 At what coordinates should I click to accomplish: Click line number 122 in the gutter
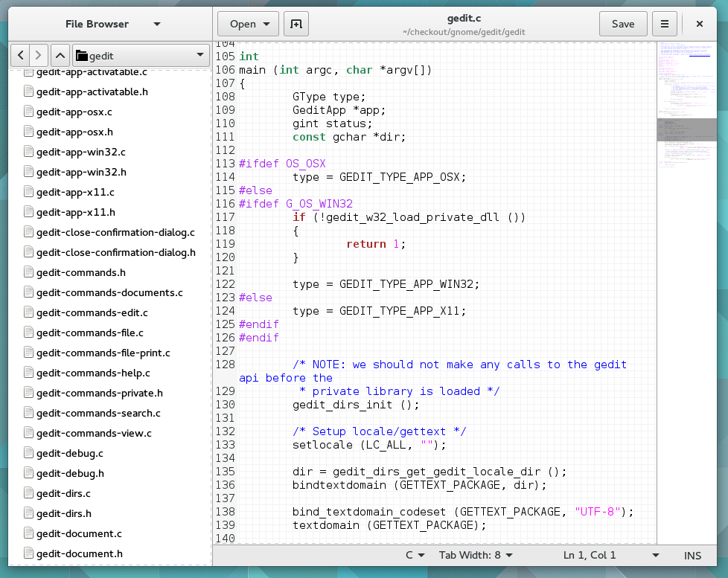tap(226, 284)
